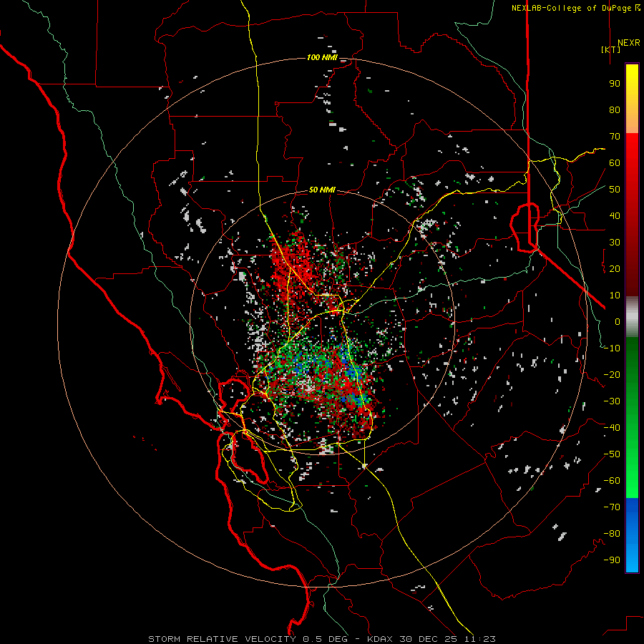Image resolution: width=644 pixels, height=644 pixels.
Task: Click the -60 value on velocity scale
Action: click(612, 481)
